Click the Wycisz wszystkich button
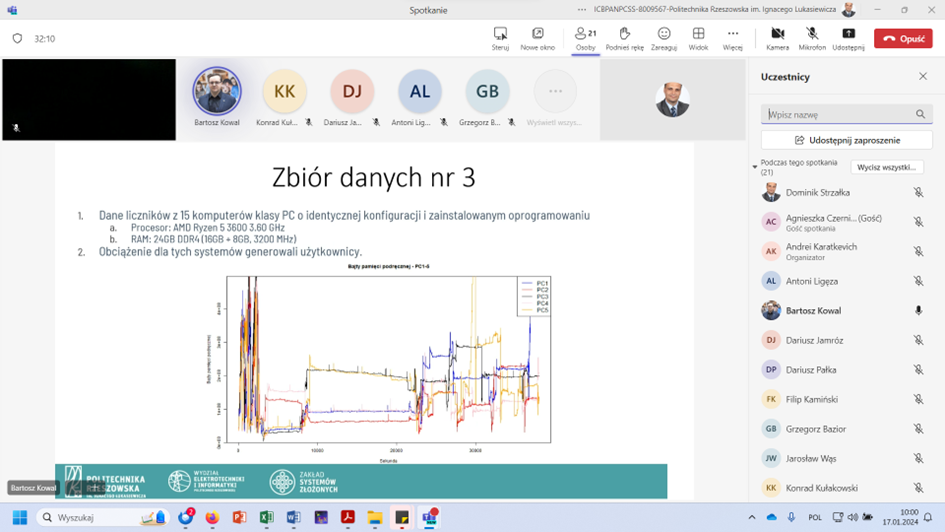 (x=887, y=167)
